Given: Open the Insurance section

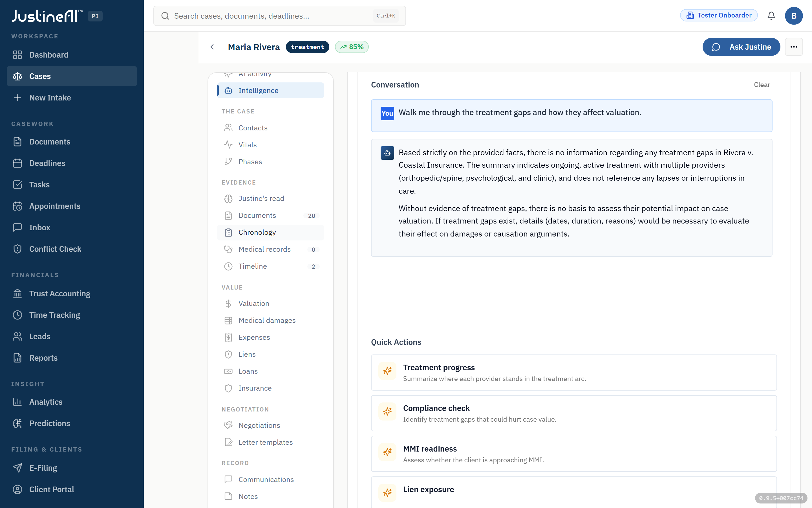Looking at the screenshot, I should point(270,388).
